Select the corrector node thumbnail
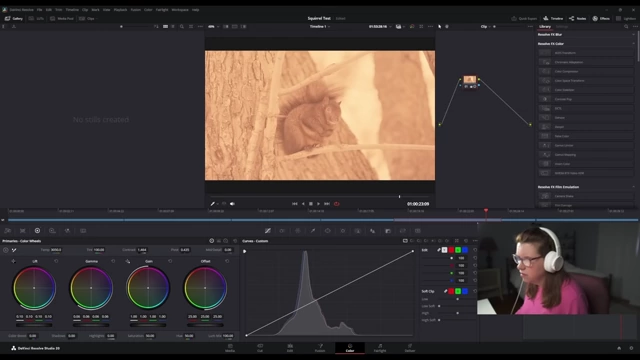This screenshot has height=360, width=640. tap(470, 80)
